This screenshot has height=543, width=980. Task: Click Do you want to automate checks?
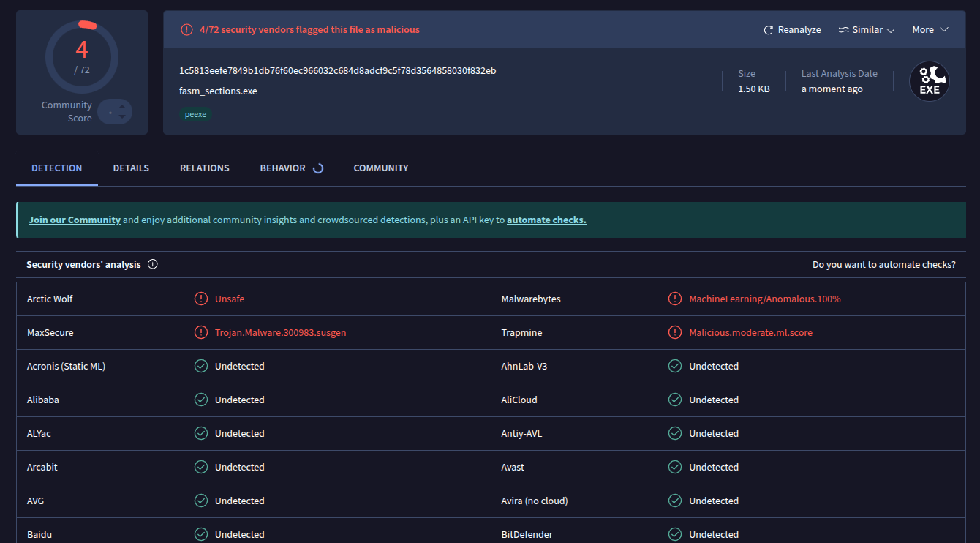click(x=884, y=264)
